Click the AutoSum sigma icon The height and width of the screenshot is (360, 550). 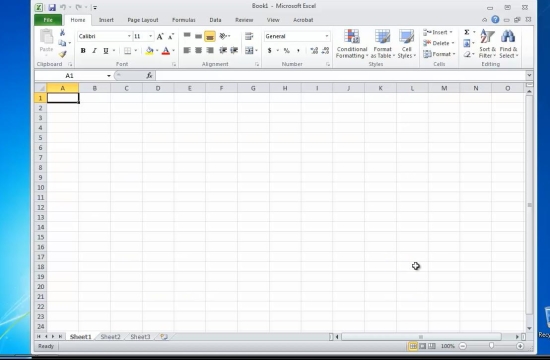(x=467, y=32)
